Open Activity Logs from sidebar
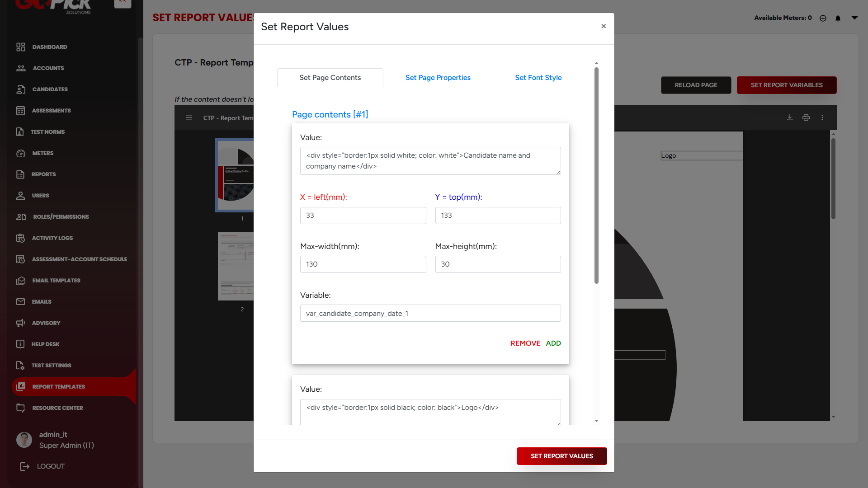Screen dimensions: 868x488 [x=52, y=238]
